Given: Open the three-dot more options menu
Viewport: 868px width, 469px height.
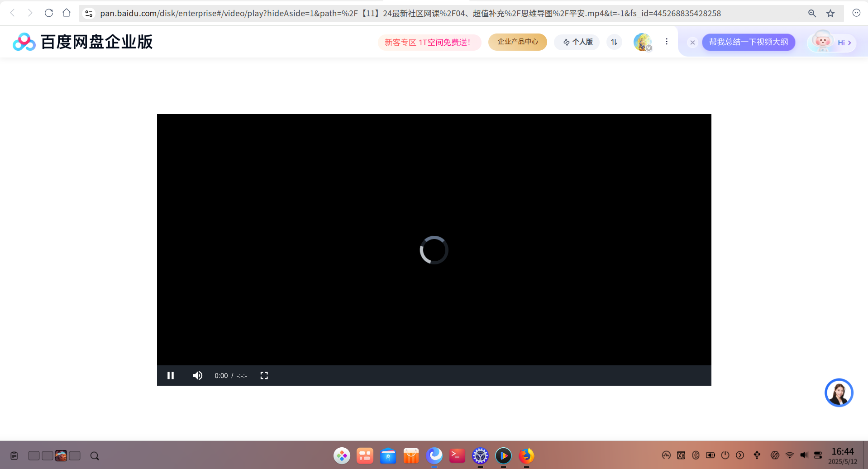Looking at the screenshot, I should pos(667,42).
